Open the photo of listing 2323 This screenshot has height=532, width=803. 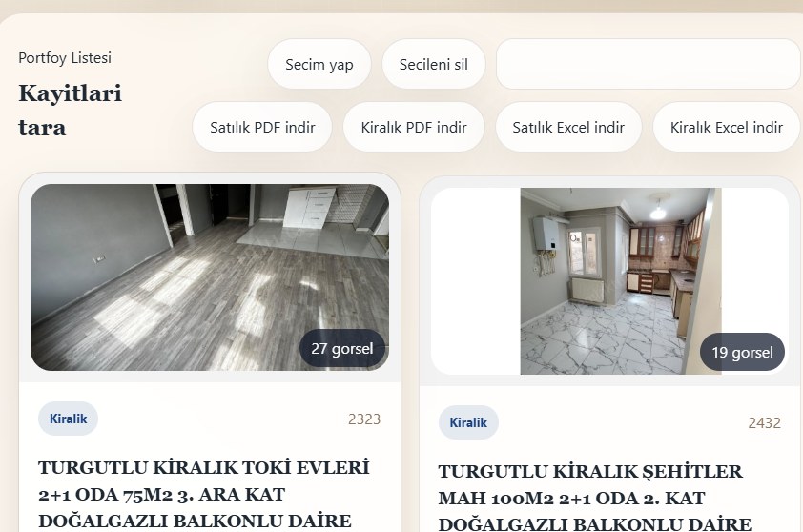(x=210, y=277)
